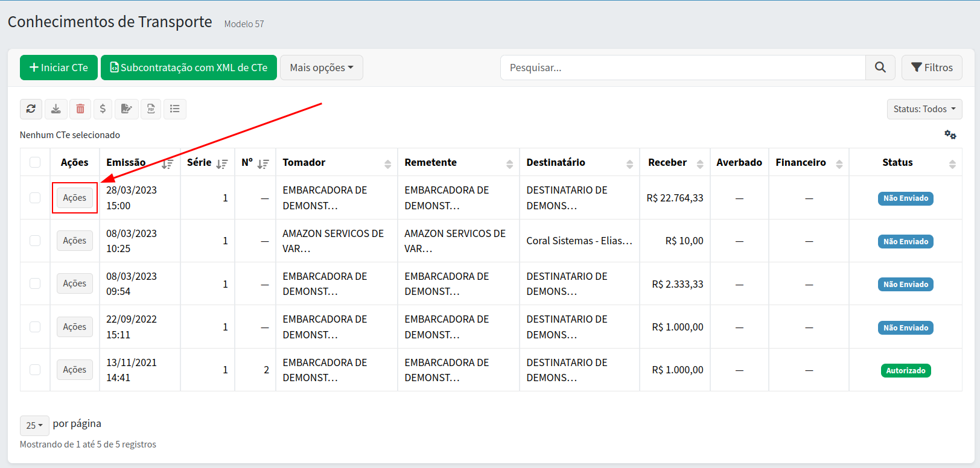Open the 25 per page dropdown
Screen dimensions: 980x468
click(x=34, y=425)
